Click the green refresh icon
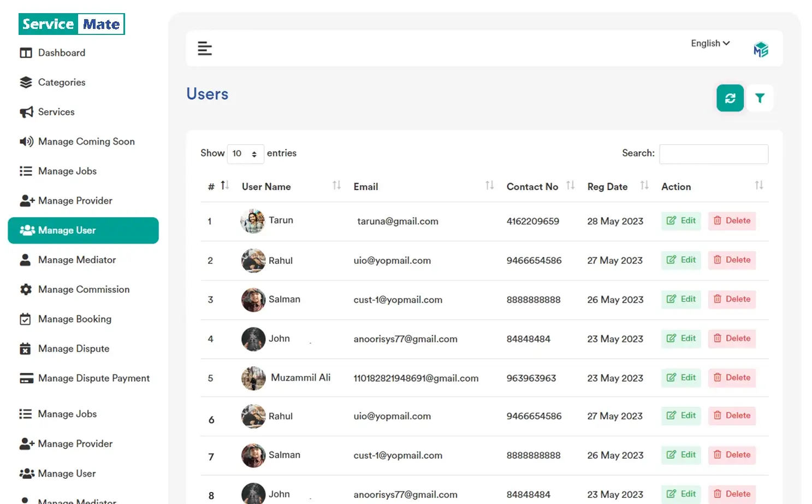The width and height of the screenshot is (812, 504). click(x=730, y=98)
